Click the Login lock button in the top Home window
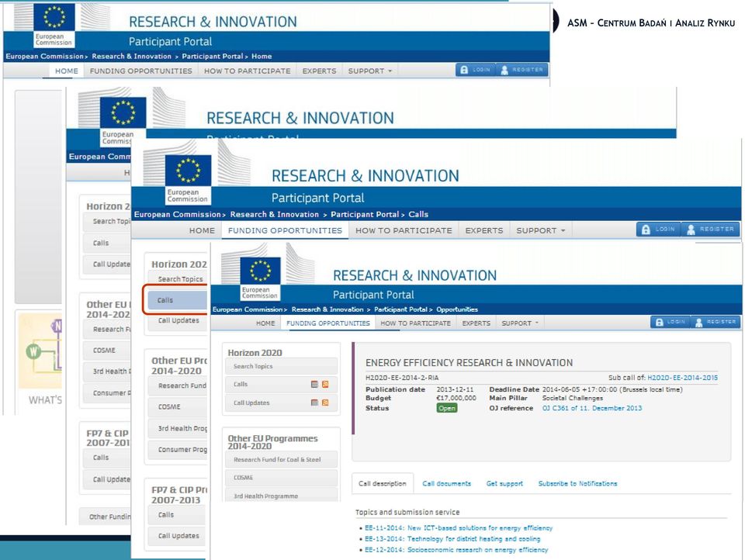This screenshot has height=560, width=745. (x=475, y=70)
